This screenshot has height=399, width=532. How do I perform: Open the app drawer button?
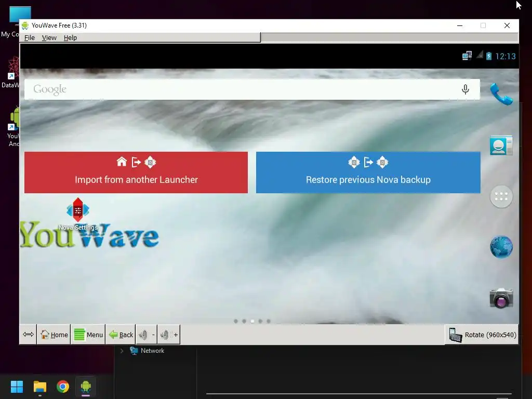501,196
